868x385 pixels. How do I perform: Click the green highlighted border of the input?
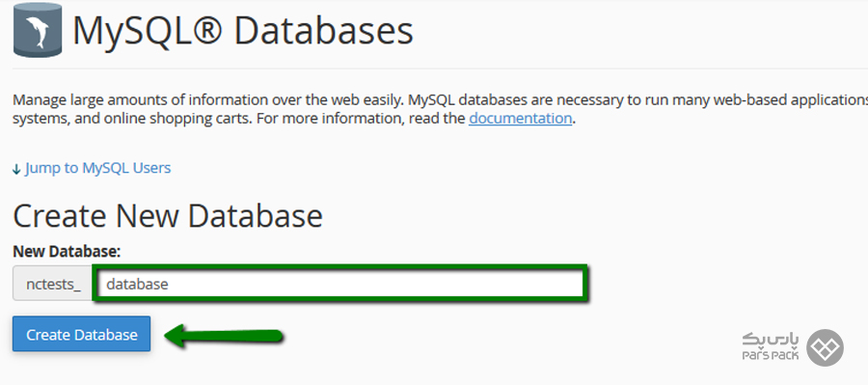coord(340,267)
